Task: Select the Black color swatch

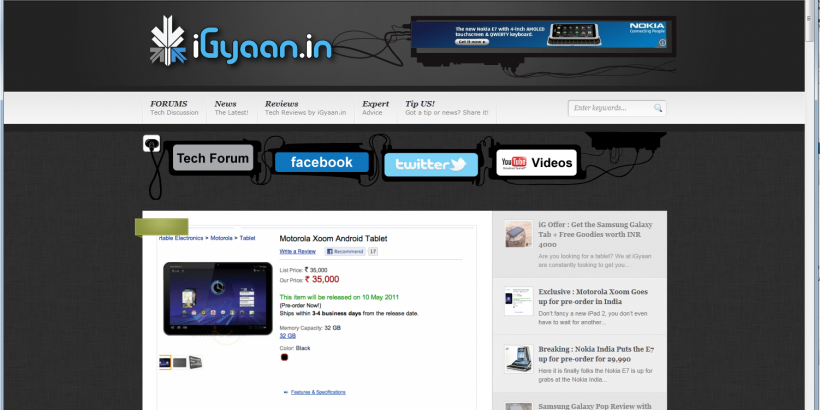Action: pos(285,357)
